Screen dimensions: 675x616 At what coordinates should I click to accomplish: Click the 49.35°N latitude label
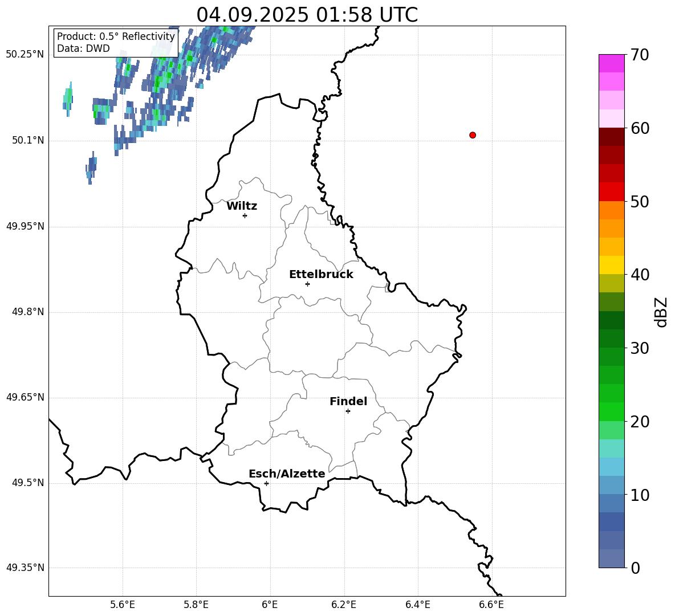point(25,568)
